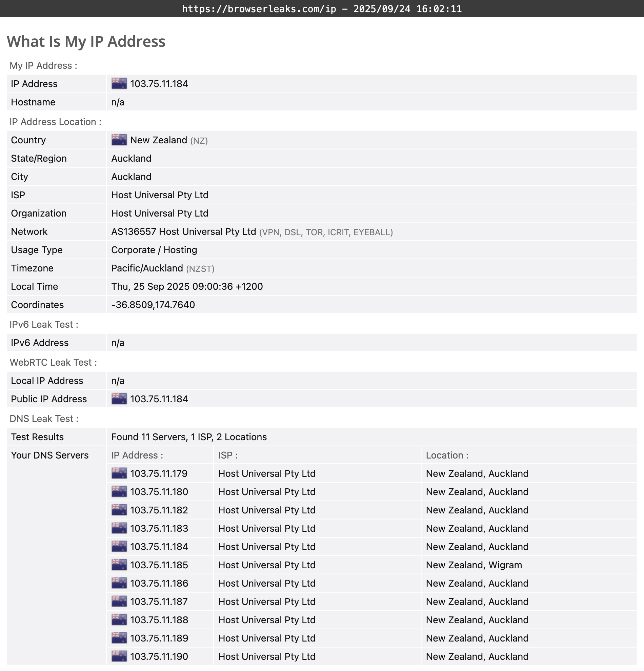This screenshot has height=671, width=644.
Task: Click the "What Is My IP Address" heading
Action: tap(86, 41)
